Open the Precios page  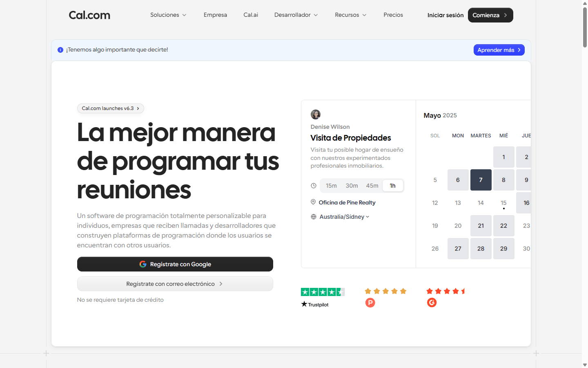click(x=393, y=15)
